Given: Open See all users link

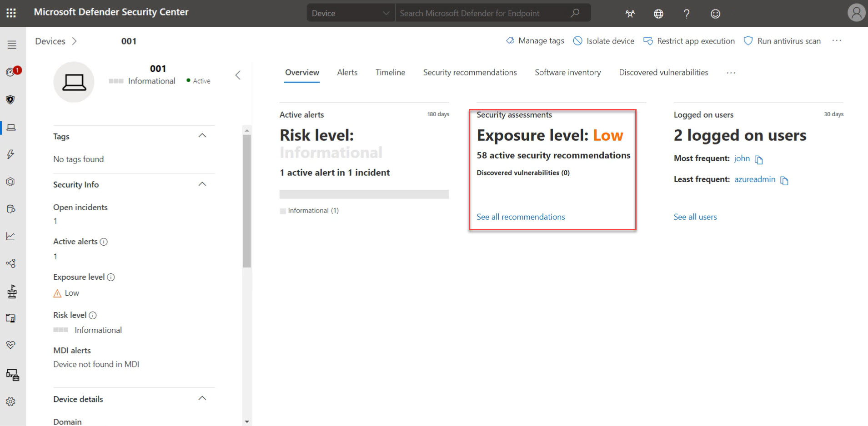Looking at the screenshot, I should pyautogui.click(x=695, y=217).
